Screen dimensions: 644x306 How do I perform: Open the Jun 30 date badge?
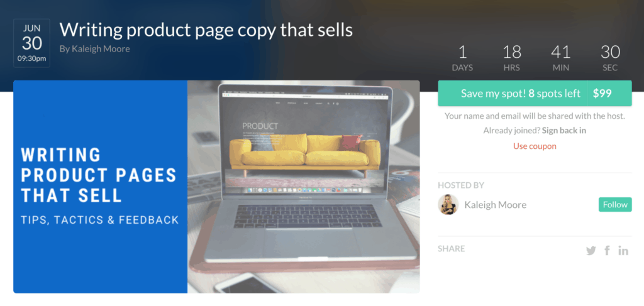(x=31, y=43)
